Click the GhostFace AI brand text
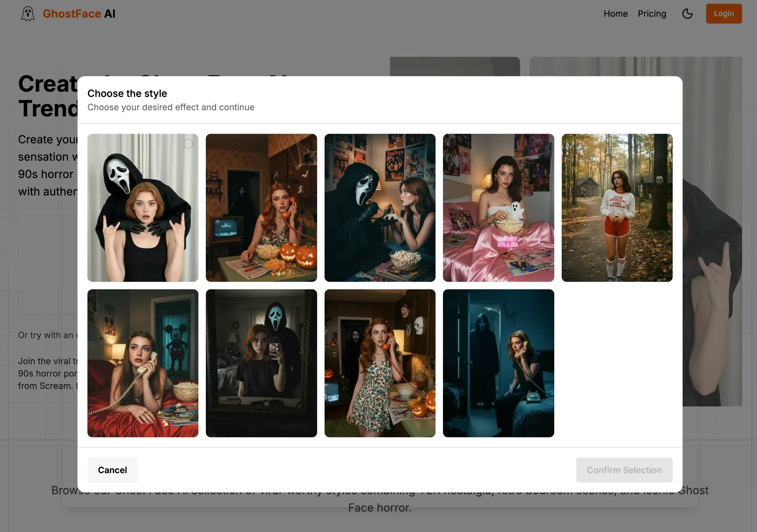 pyautogui.click(x=79, y=14)
